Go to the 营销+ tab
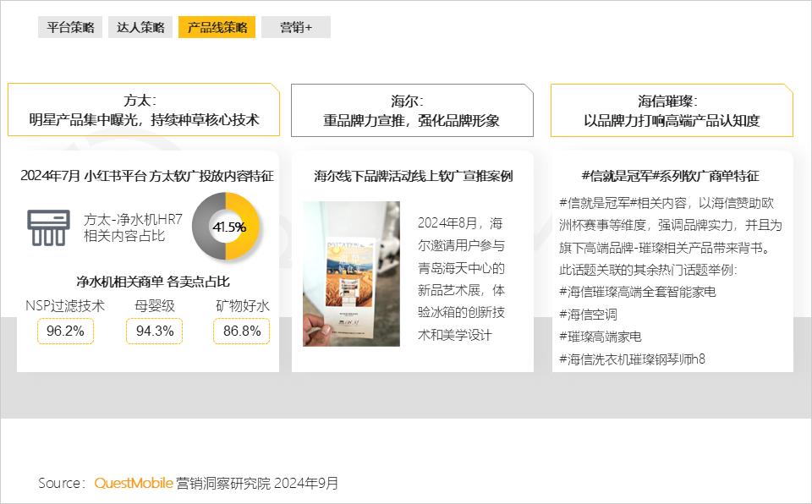Image resolution: width=812 pixels, height=504 pixels. pos(296,27)
